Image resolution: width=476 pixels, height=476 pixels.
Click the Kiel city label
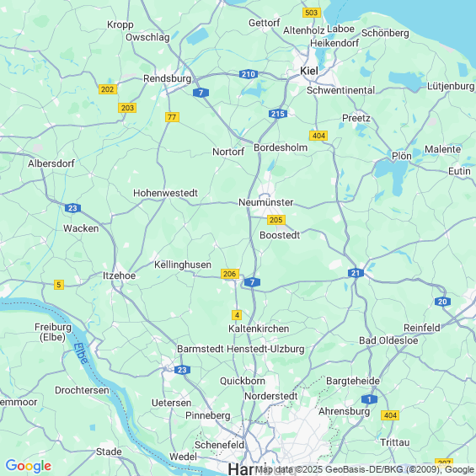click(x=309, y=71)
